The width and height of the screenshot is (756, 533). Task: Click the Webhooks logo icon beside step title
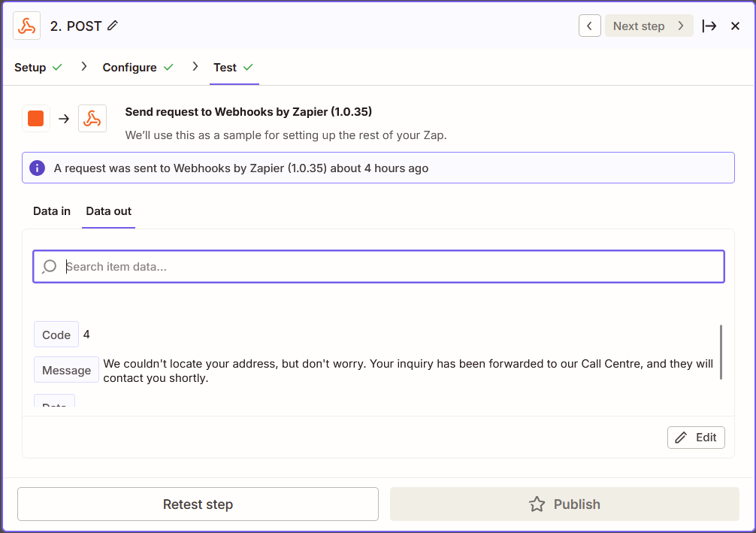click(x=27, y=26)
